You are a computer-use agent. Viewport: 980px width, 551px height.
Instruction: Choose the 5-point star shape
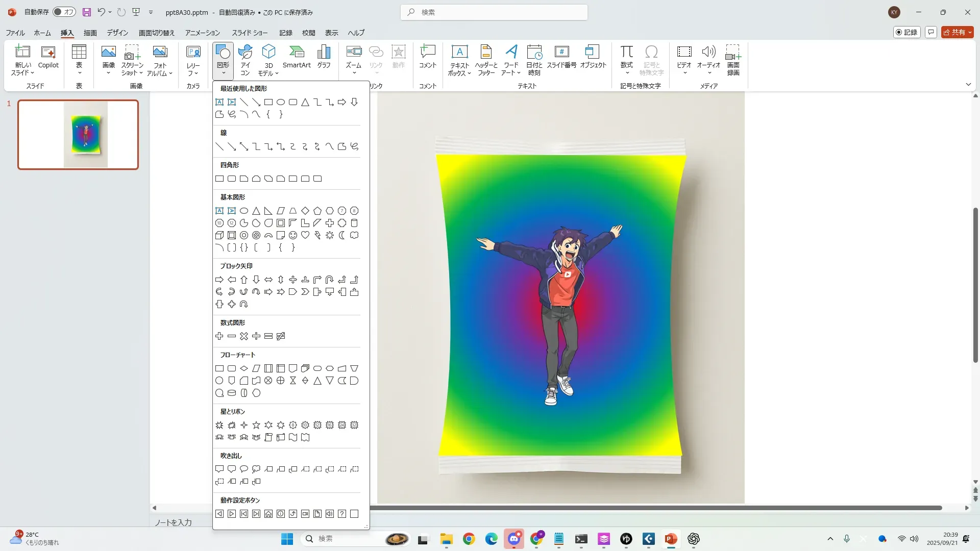click(x=256, y=425)
